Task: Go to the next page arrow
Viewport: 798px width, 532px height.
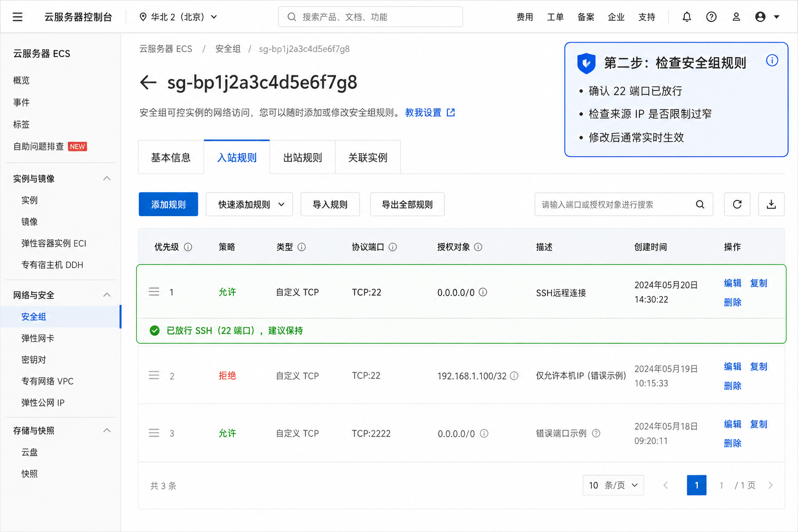Action: coord(770,485)
